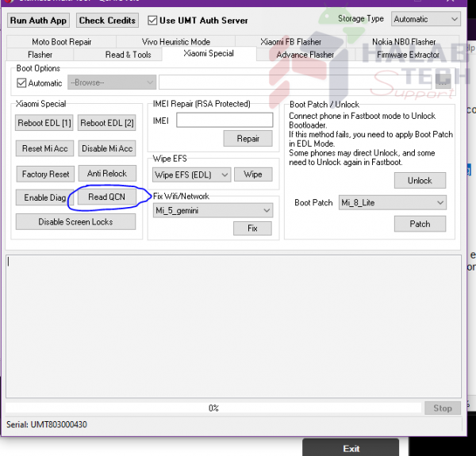
Task: Click the Unlock bootloader button
Action: pos(420,181)
